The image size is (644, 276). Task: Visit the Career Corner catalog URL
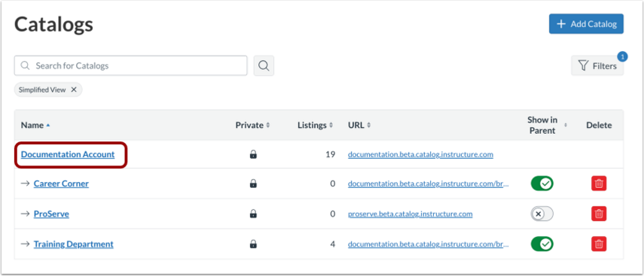(x=429, y=183)
